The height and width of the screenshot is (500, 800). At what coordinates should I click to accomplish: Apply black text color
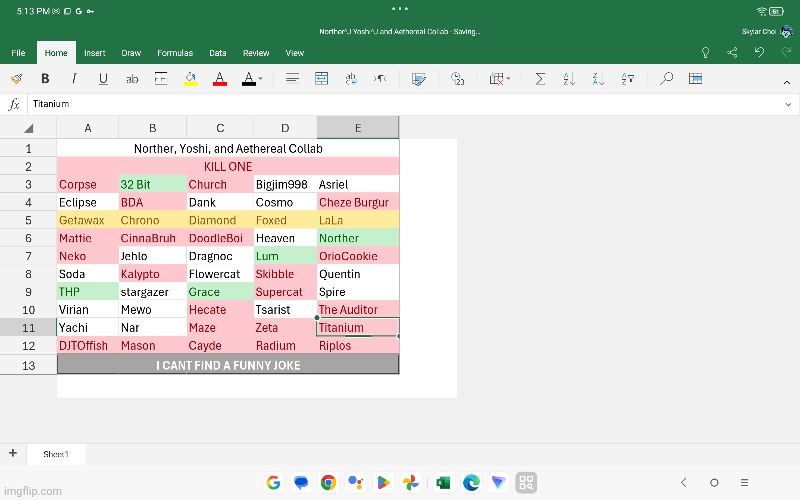click(x=248, y=79)
